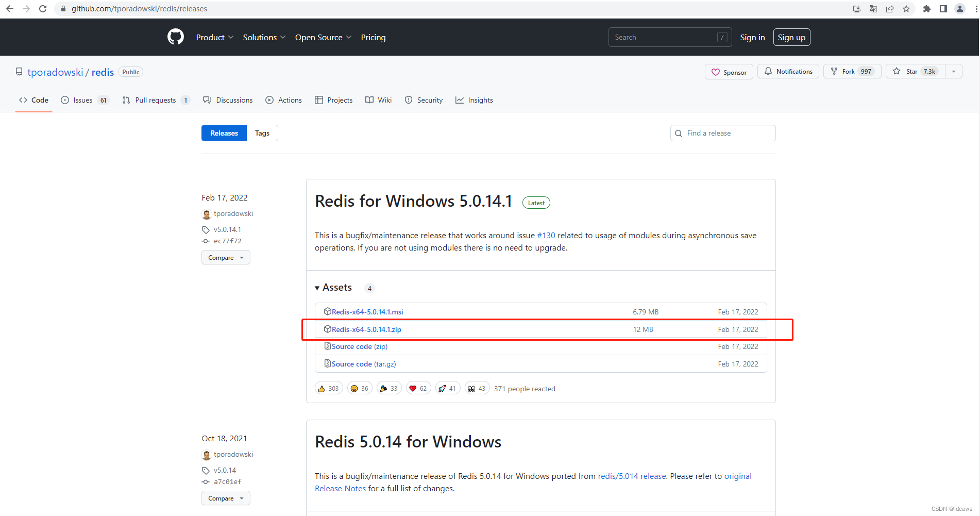Click the commit icon beside ec77f72

tap(206, 241)
